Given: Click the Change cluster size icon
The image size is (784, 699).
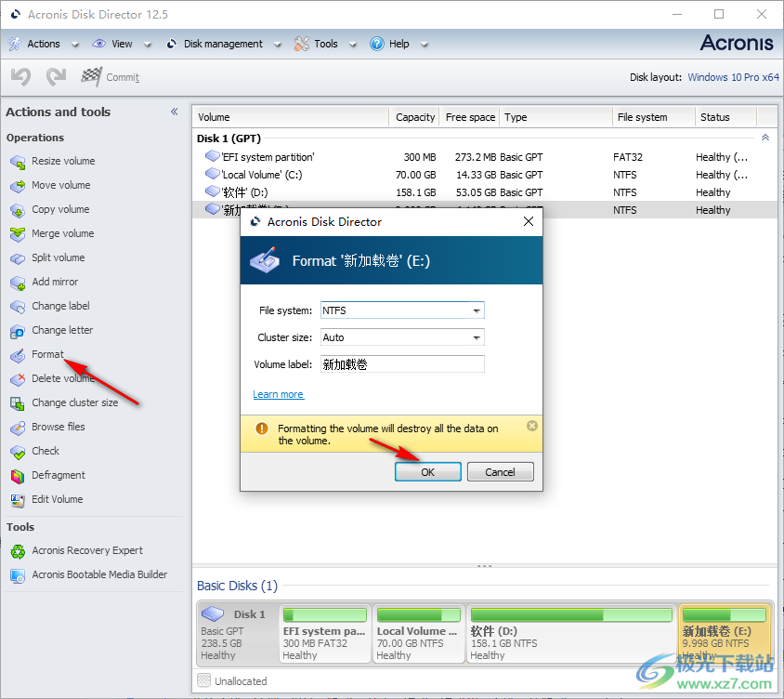Looking at the screenshot, I should pos(18,403).
